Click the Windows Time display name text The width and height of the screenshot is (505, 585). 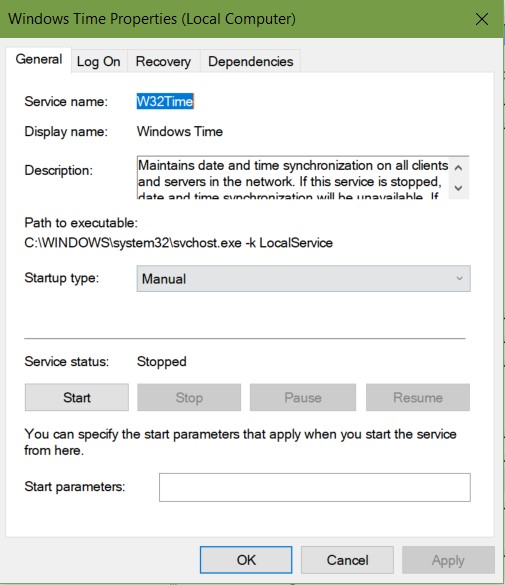point(180,132)
